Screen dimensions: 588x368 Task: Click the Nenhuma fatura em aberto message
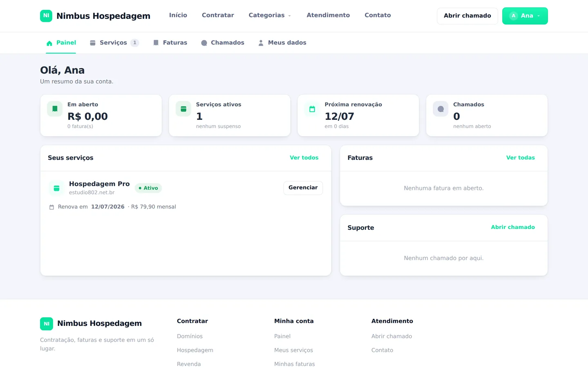pyautogui.click(x=444, y=188)
